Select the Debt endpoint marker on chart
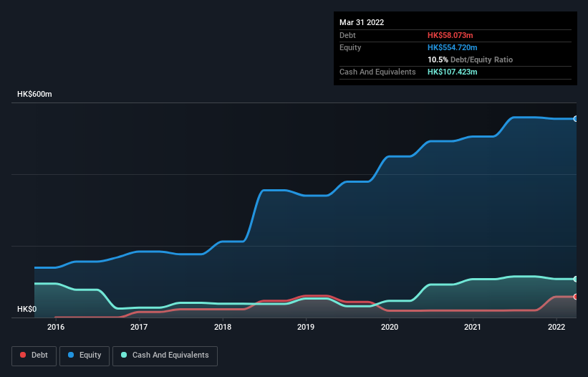Image resolution: width=588 pixels, height=377 pixels. 576,297
